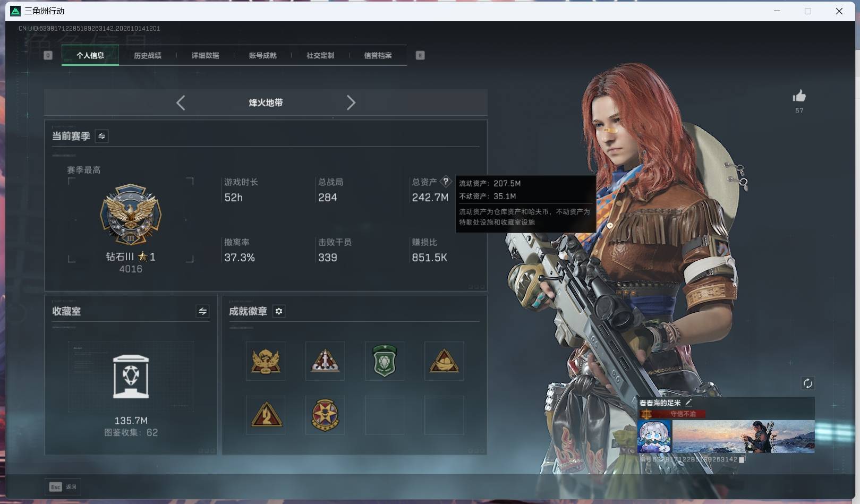Select the 社交定制 tab

320,55
